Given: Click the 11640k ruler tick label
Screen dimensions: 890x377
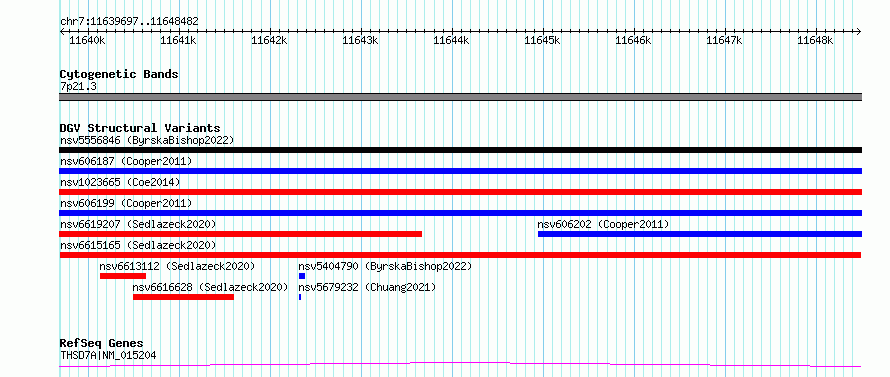Looking at the screenshot, I should 87,40.
